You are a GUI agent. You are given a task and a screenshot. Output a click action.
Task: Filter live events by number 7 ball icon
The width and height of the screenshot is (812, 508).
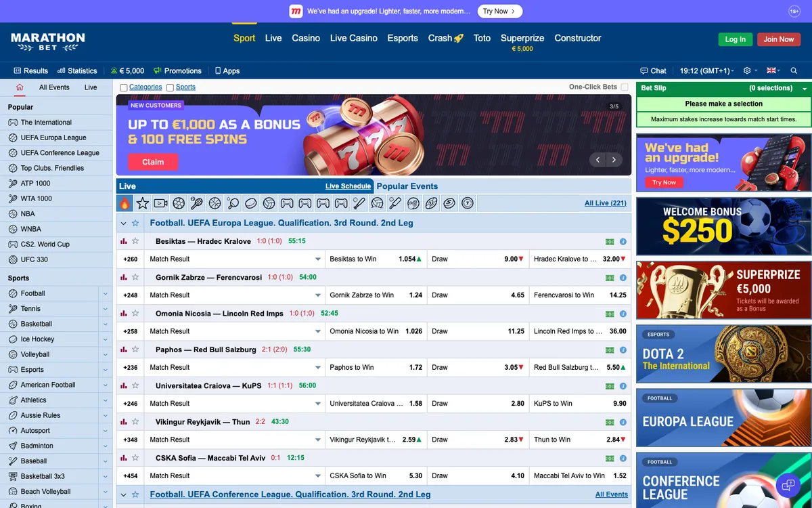pos(467,203)
